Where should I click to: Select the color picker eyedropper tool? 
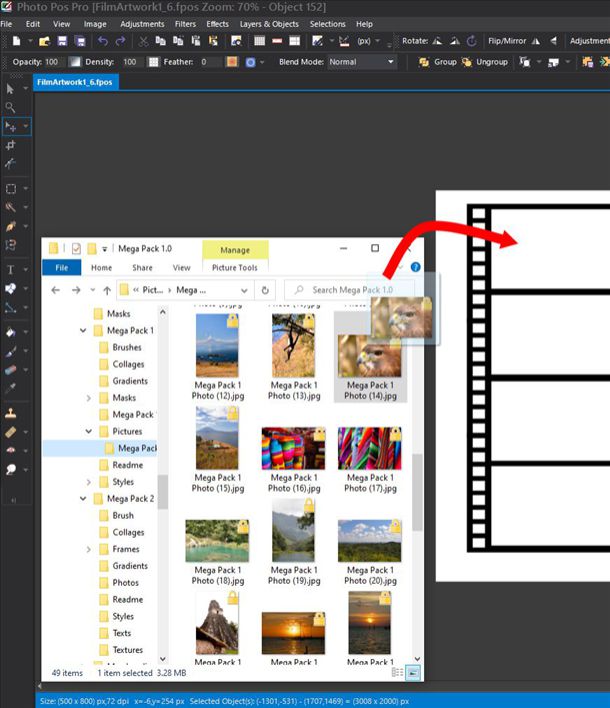pyautogui.click(x=10, y=388)
